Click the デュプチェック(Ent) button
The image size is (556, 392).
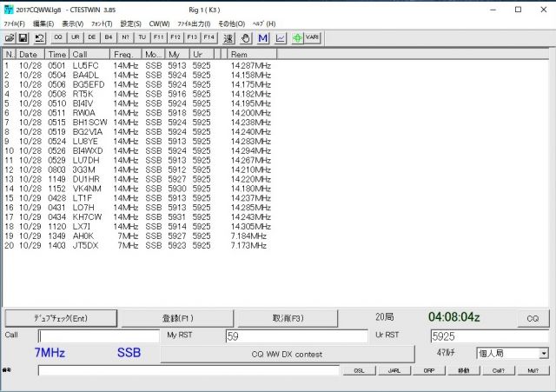(x=60, y=318)
